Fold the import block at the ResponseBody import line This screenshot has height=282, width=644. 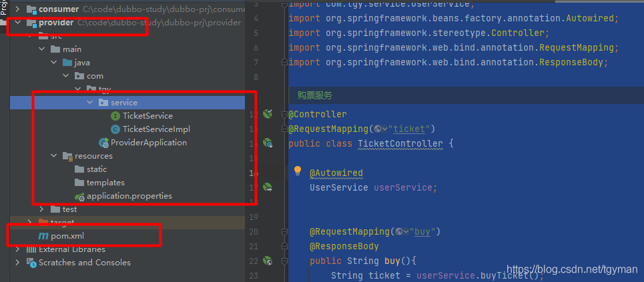pos(284,63)
